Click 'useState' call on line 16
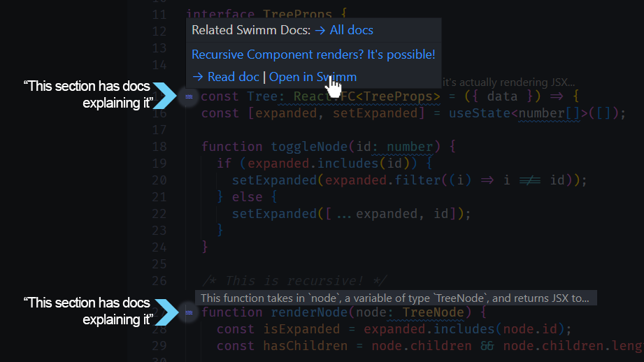The height and width of the screenshot is (362, 644). click(x=479, y=113)
